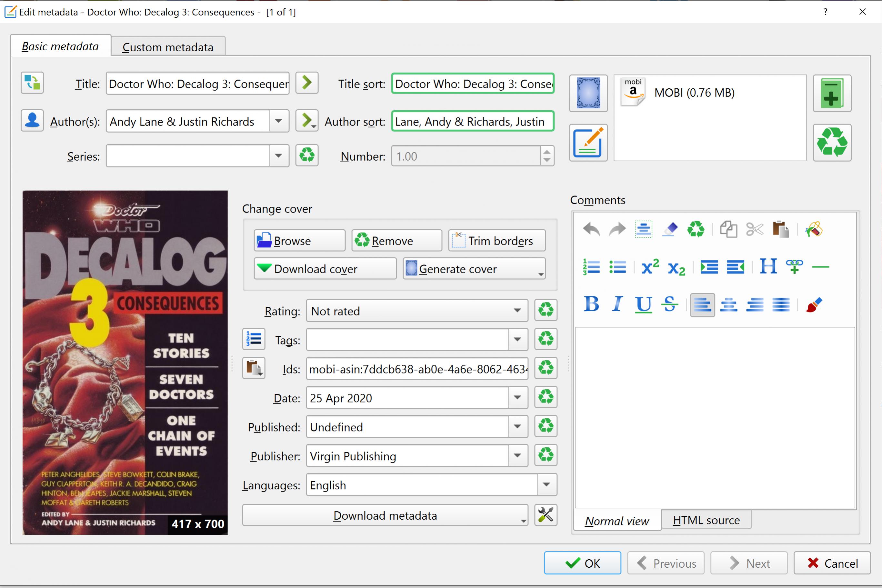Viewport: 882px width, 588px height.
Task: Open download metadata configuration tools icon
Action: point(546,515)
